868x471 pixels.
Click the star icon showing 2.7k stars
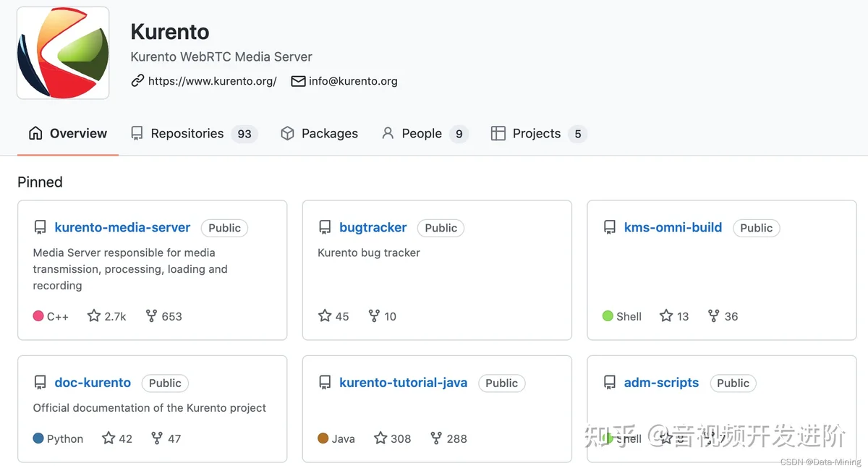coord(94,315)
